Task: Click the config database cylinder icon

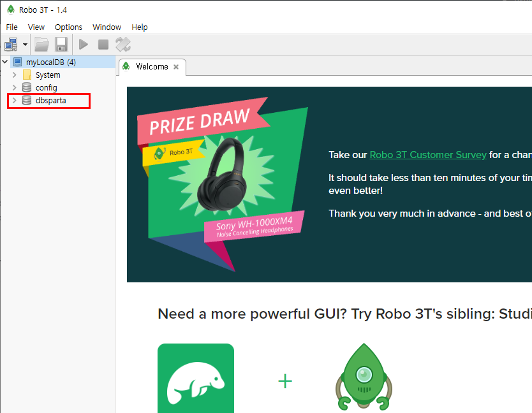Action: coord(27,87)
